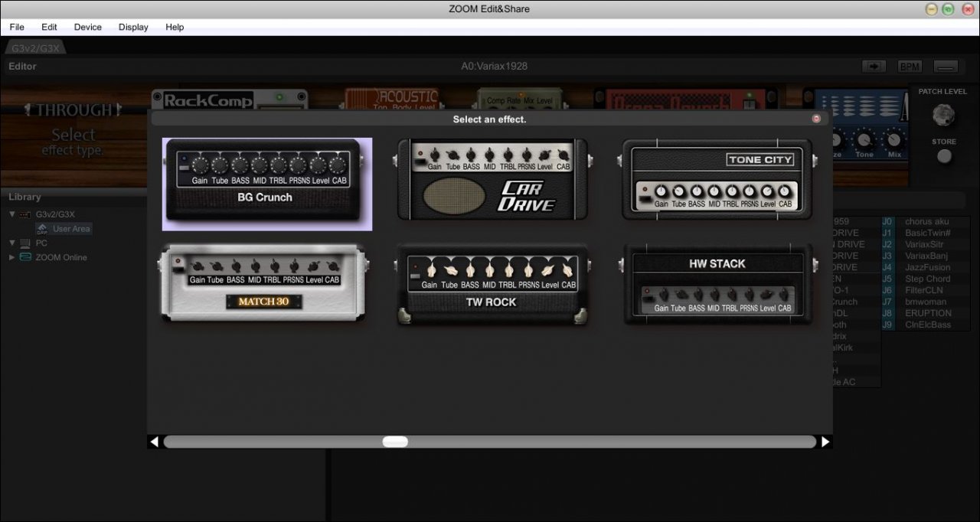The height and width of the screenshot is (522, 980).
Task: Click the STORE button
Action: coord(945,156)
